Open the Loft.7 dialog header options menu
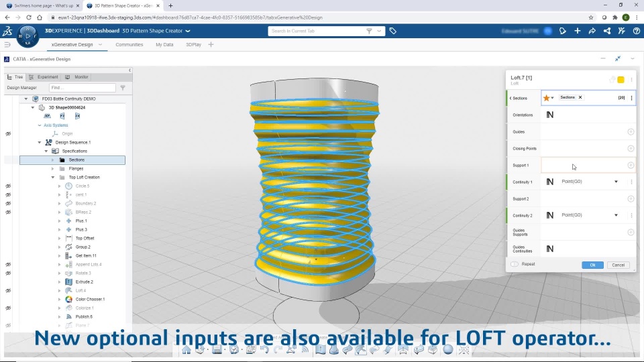Viewport: 644px width, 362px height. (x=632, y=80)
